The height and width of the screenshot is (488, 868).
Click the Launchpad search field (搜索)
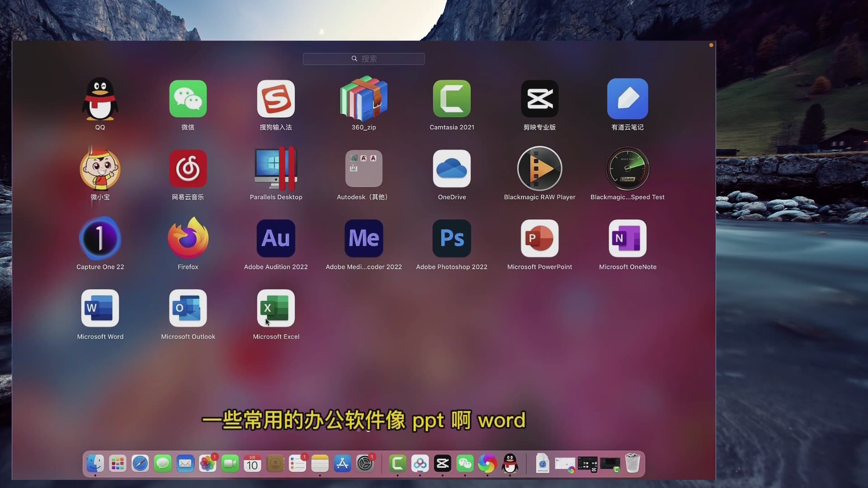coord(364,59)
